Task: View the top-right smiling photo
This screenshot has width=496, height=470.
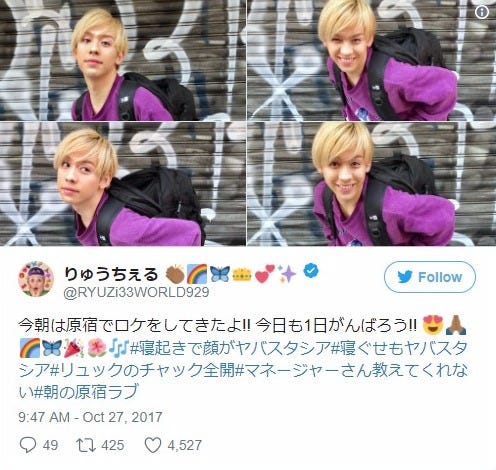Action: [x=372, y=60]
